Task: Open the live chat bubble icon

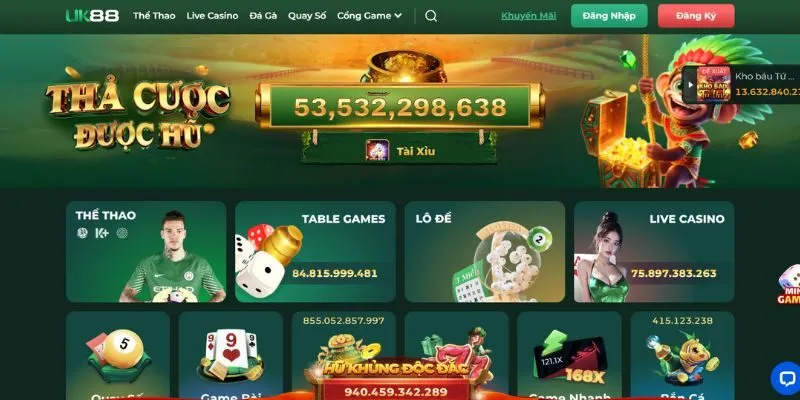Action: click(x=786, y=378)
